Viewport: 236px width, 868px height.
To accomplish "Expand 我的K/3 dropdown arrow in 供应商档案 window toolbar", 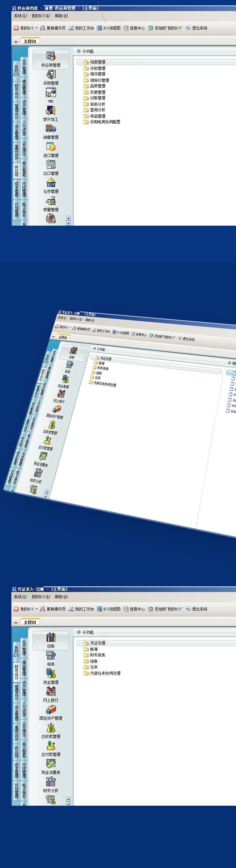I will tap(37, 28).
